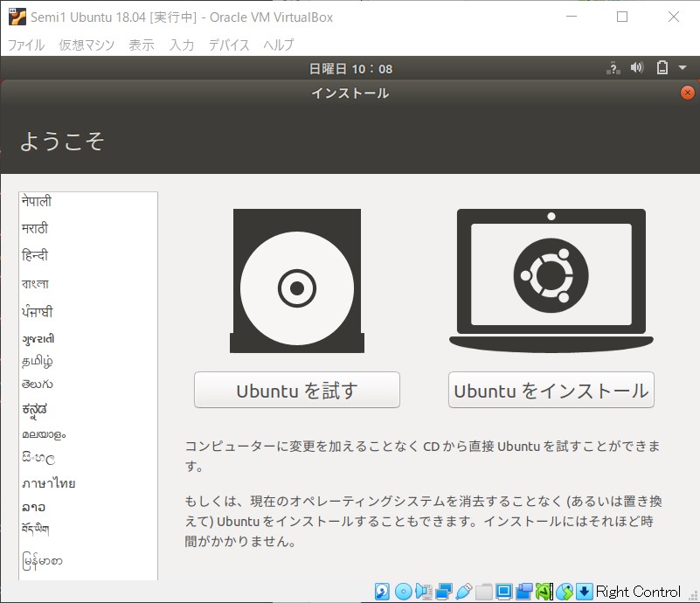
Task: Open the 表示 menu
Action: pos(142,45)
